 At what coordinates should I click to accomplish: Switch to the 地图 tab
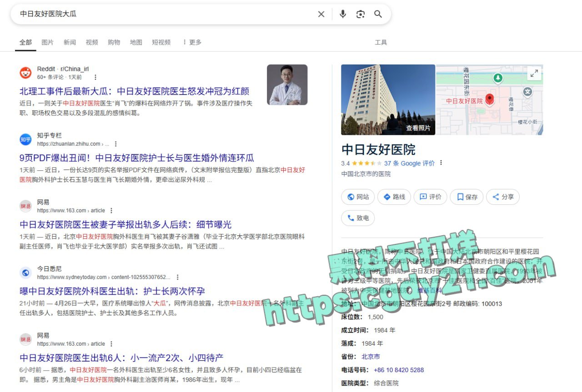point(136,42)
